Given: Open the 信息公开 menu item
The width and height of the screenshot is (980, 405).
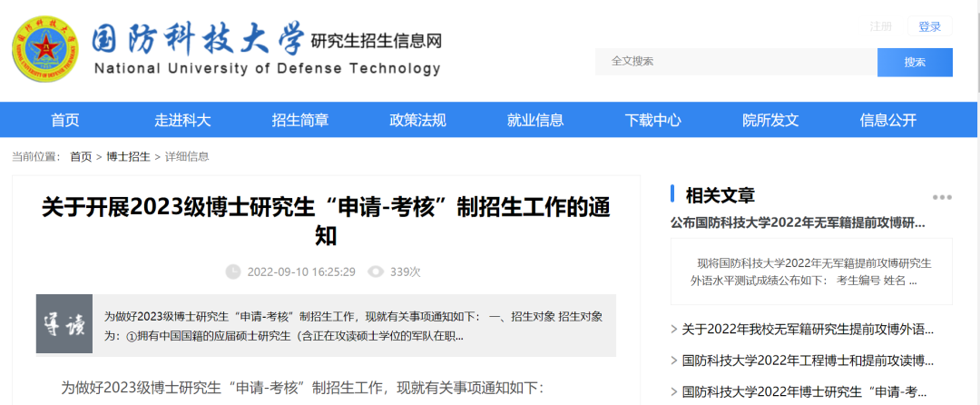Looking at the screenshot, I should 888,120.
